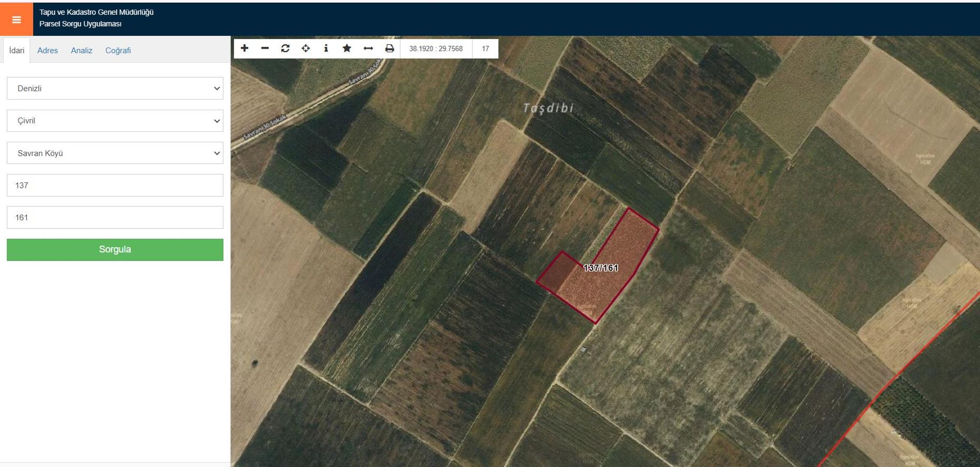
Task: Click the 137/161 parcel label on map
Action: pos(601,268)
